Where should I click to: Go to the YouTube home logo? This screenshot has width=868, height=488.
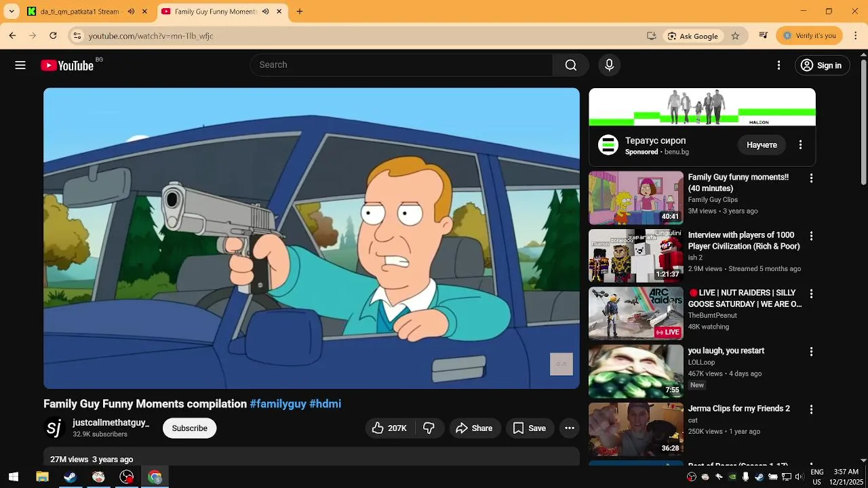pyautogui.click(x=67, y=65)
